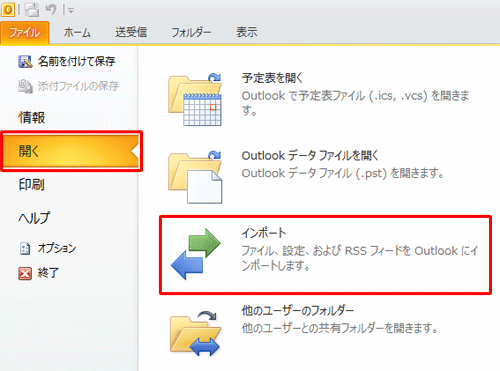500x371 pixels.
Task: Click the 名前を付けて保存 save icon
Action: coord(25,62)
